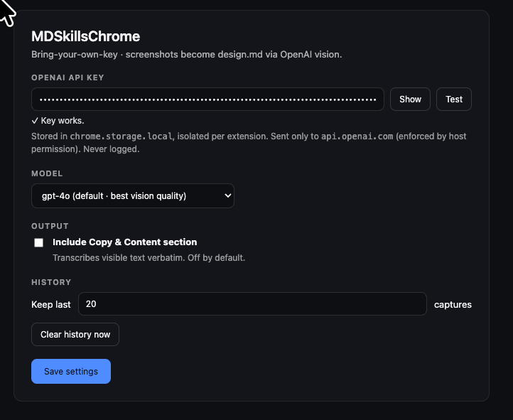Click the Keep last captures number field
This screenshot has width=513, height=420.
coord(252,304)
